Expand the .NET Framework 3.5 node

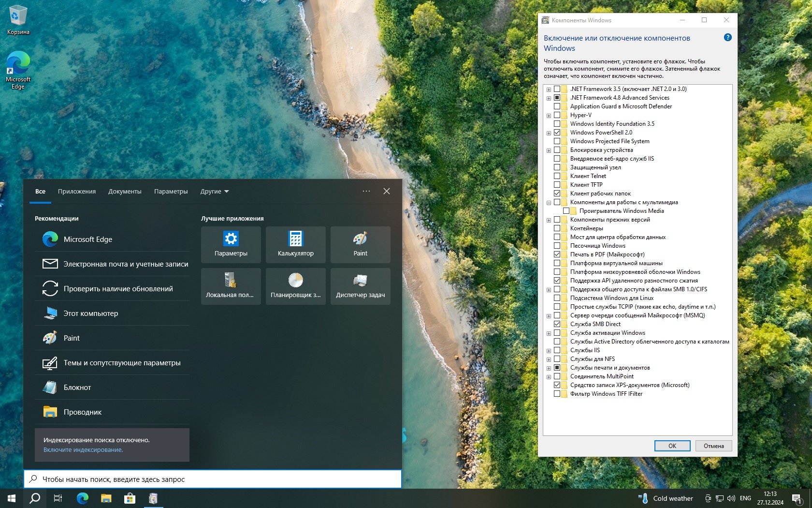pyautogui.click(x=549, y=90)
